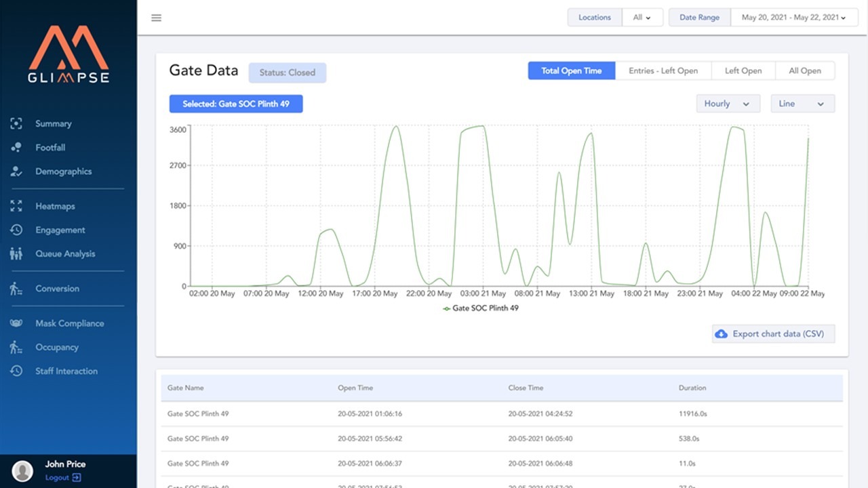Image resolution: width=868 pixels, height=488 pixels.
Task: Open Demographics from the sidebar
Action: 64,171
